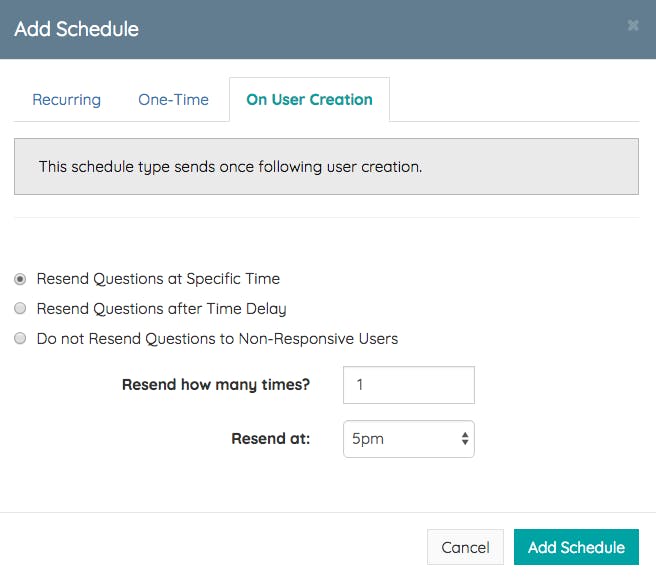Viewport: 656px width, 579px height.
Task: Click the Add Schedule dialog title text
Action: (76, 29)
